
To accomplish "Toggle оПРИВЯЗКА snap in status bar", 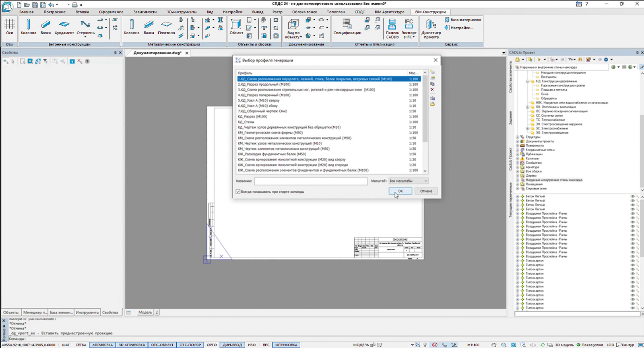I will [x=103, y=345].
